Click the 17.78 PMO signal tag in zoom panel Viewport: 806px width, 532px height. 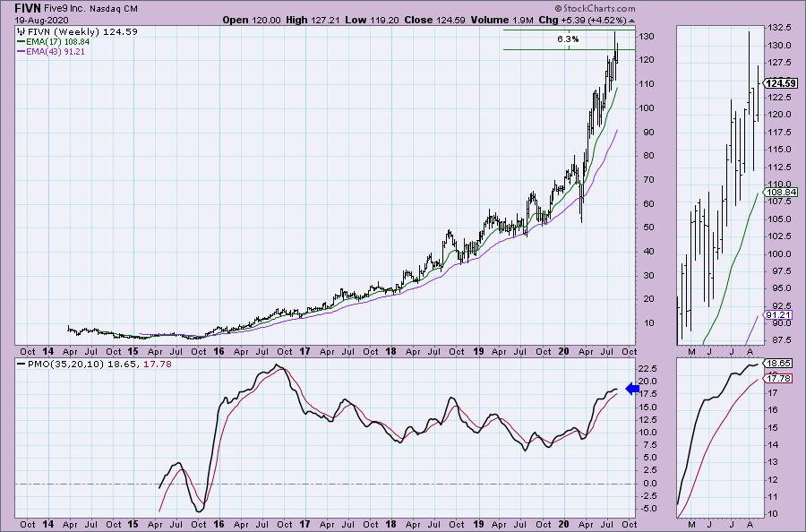pyautogui.click(x=778, y=378)
